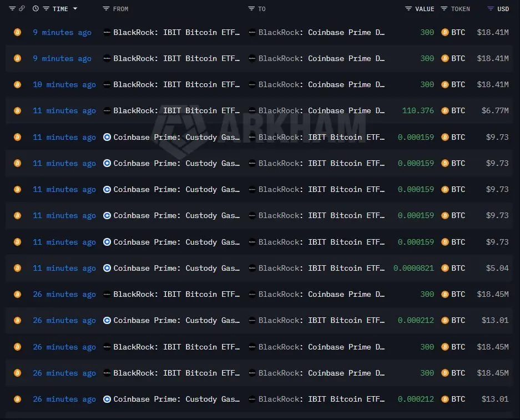Click the 110.376 value cell
Viewport: 520px width, 420px height.
tap(418, 111)
